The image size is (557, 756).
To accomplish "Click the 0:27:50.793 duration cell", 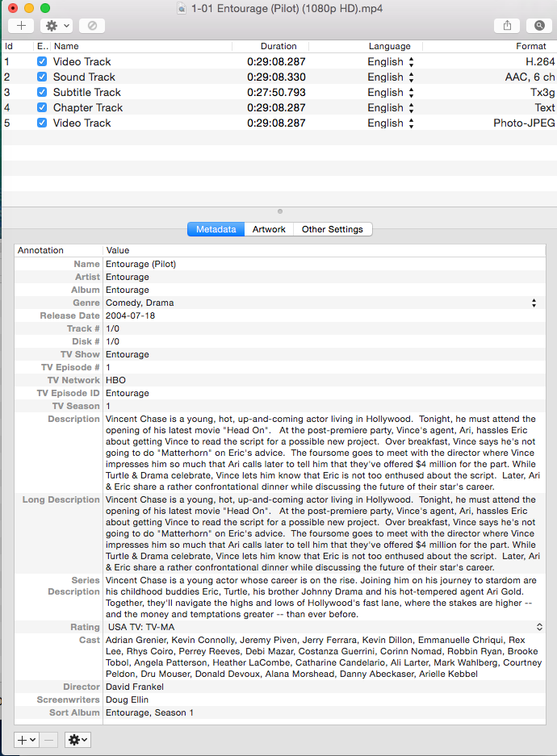I will tap(276, 93).
